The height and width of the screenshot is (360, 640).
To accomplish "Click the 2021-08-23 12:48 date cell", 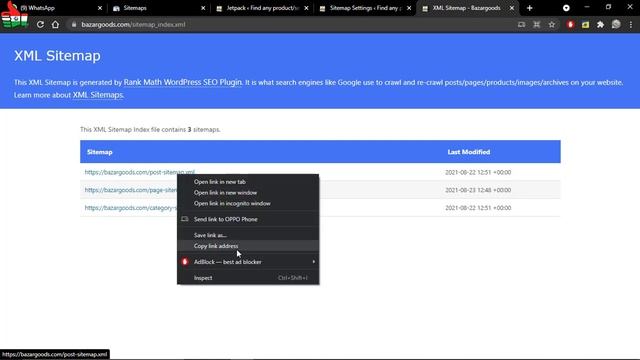I will 478,190.
